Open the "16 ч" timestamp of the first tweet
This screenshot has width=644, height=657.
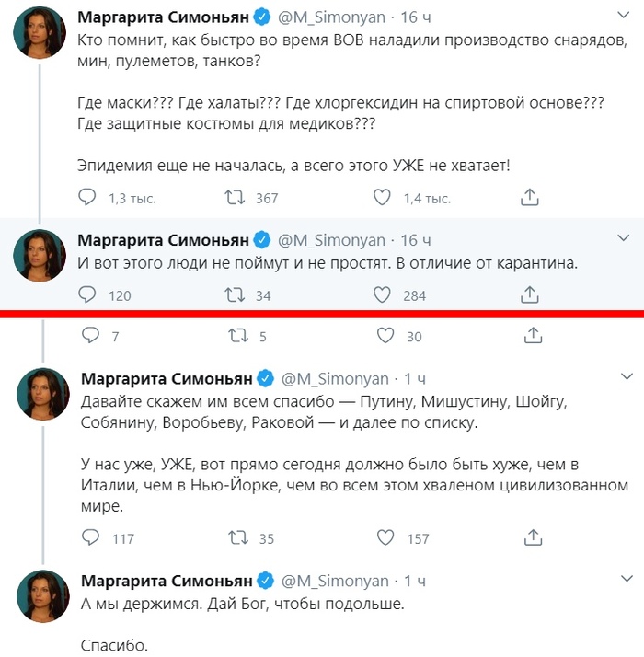[417, 18]
